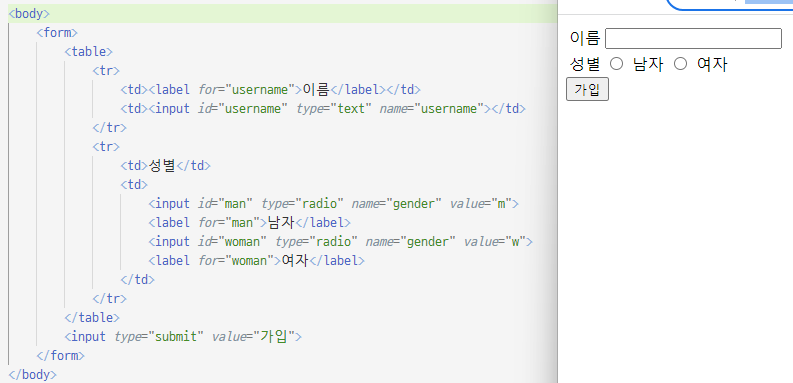Click the input type="submit" code line
The height and width of the screenshot is (383, 793).
(183, 336)
